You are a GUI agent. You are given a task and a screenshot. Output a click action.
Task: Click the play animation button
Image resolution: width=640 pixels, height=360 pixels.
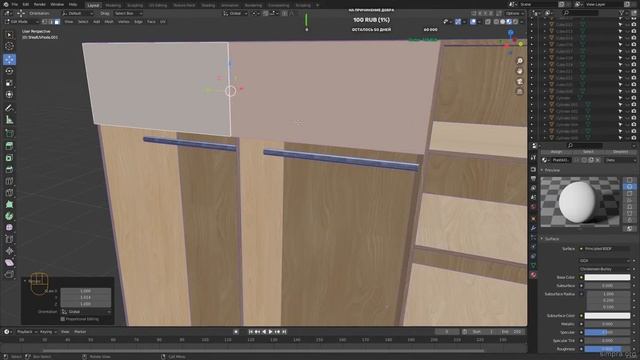(x=271, y=332)
